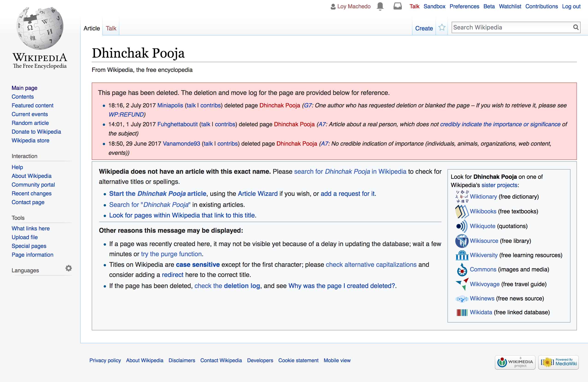Click the Wiktionary logo icon
Image resolution: width=588 pixels, height=382 pixels.
pyautogui.click(x=462, y=197)
